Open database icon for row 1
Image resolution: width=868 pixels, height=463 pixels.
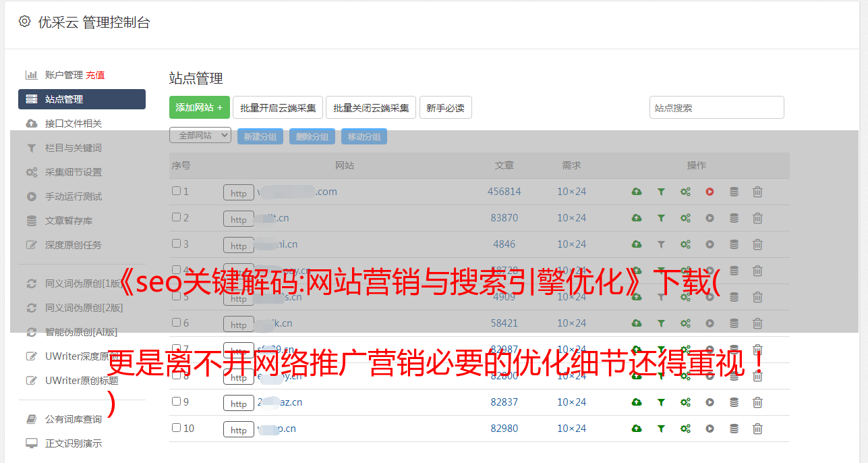(x=734, y=192)
